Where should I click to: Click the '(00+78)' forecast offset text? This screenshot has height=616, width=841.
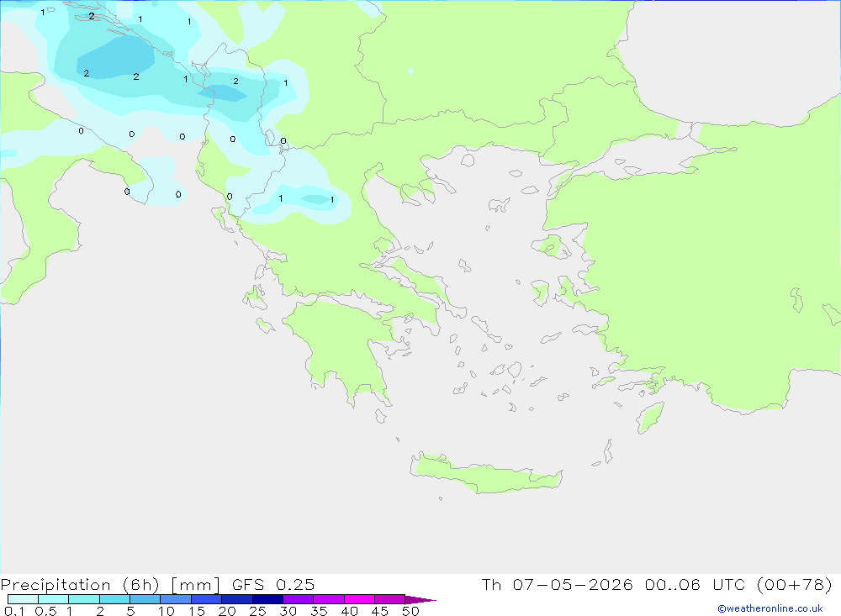tap(795, 584)
